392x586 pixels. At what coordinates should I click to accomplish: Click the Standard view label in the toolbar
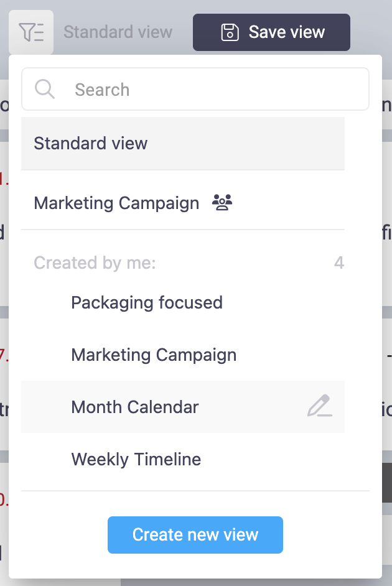click(x=118, y=32)
